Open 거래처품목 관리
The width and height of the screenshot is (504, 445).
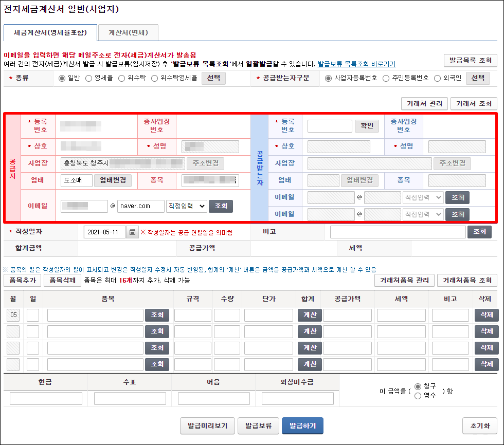404,281
